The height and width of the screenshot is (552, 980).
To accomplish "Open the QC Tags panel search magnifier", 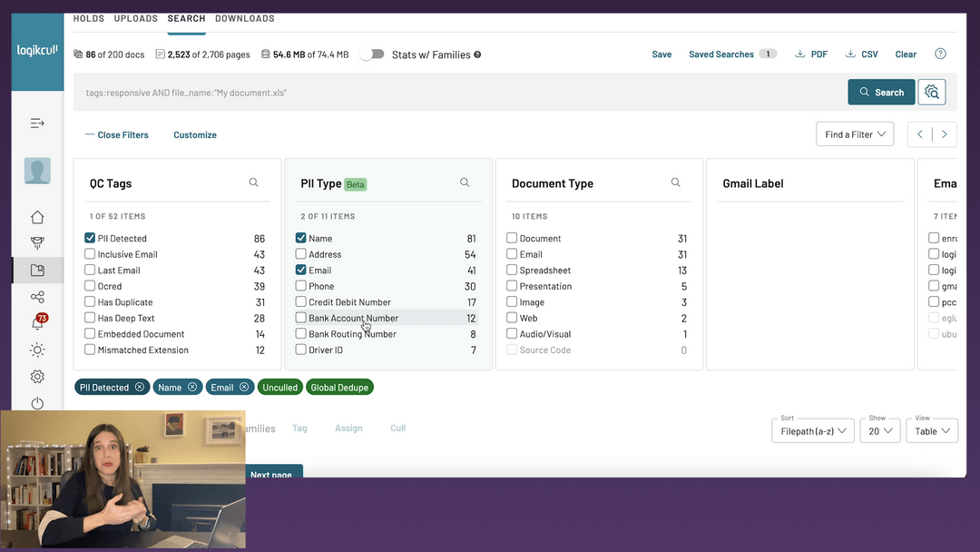I will click(253, 182).
